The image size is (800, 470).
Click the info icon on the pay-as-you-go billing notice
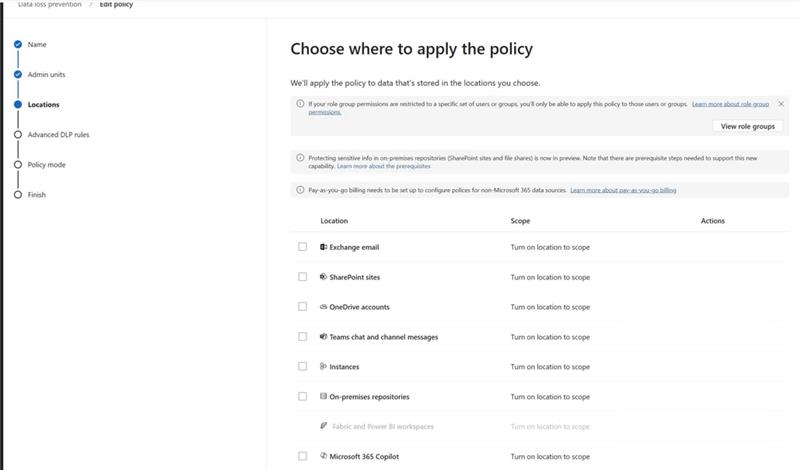300,190
